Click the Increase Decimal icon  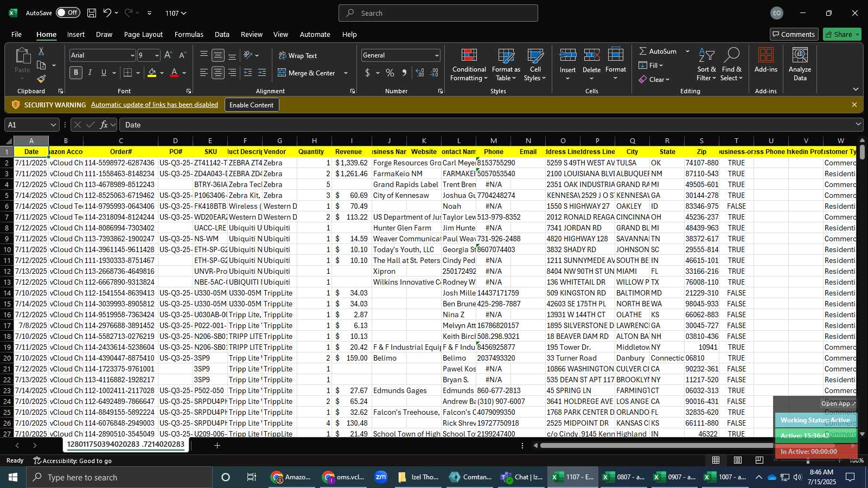pyautogui.click(x=420, y=73)
